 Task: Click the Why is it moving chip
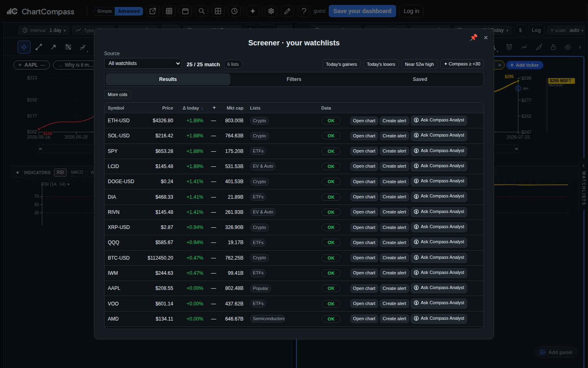tap(75, 65)
